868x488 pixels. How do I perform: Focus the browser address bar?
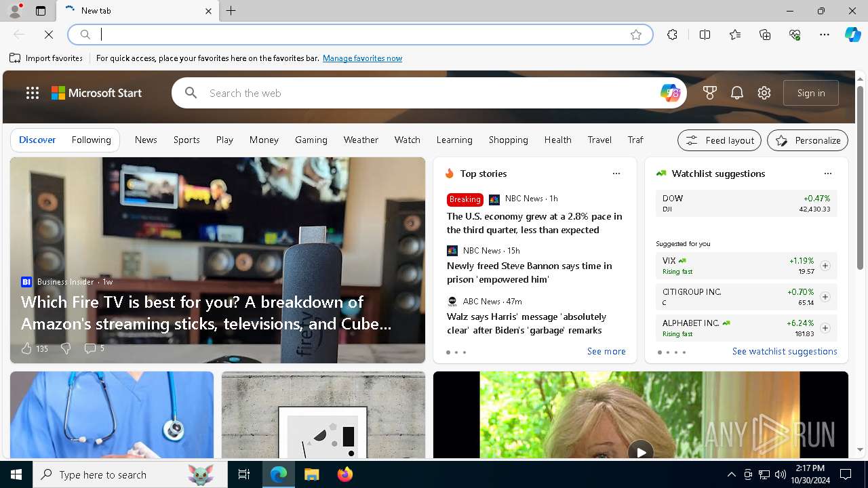point(359,35)
